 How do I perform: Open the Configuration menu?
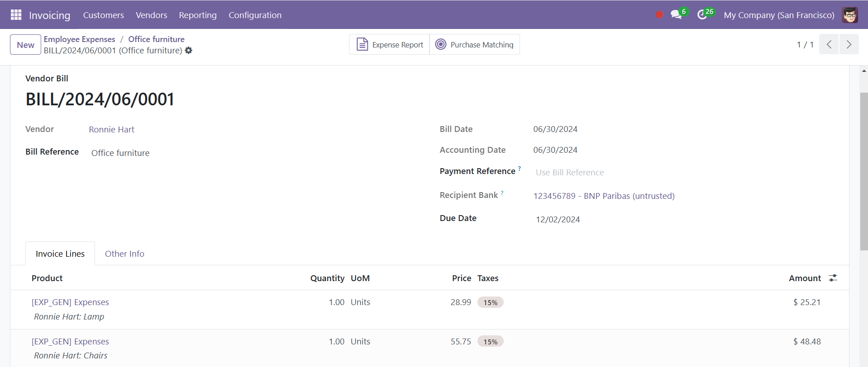point(255,15)
